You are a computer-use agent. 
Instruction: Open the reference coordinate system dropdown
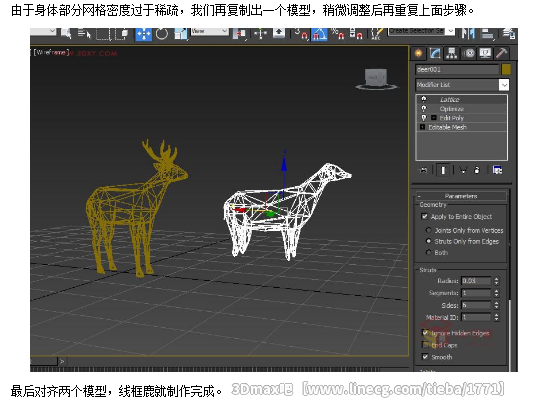tap(210, 31)
